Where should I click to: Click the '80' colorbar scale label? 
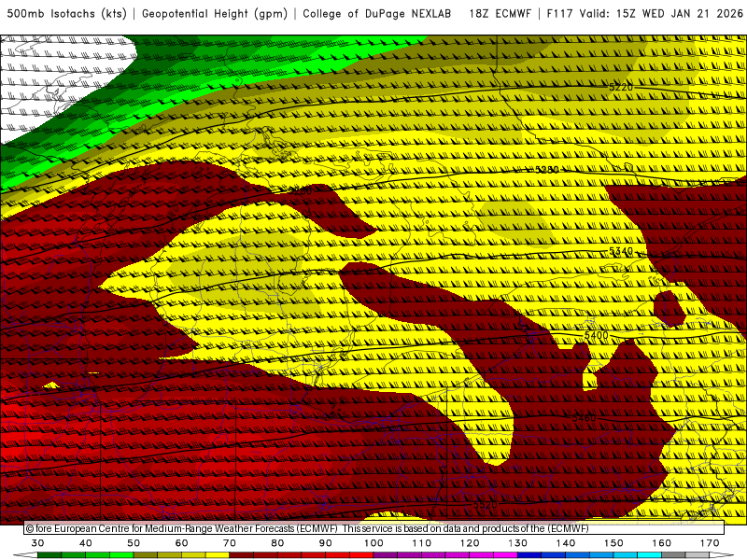(277, 543)
